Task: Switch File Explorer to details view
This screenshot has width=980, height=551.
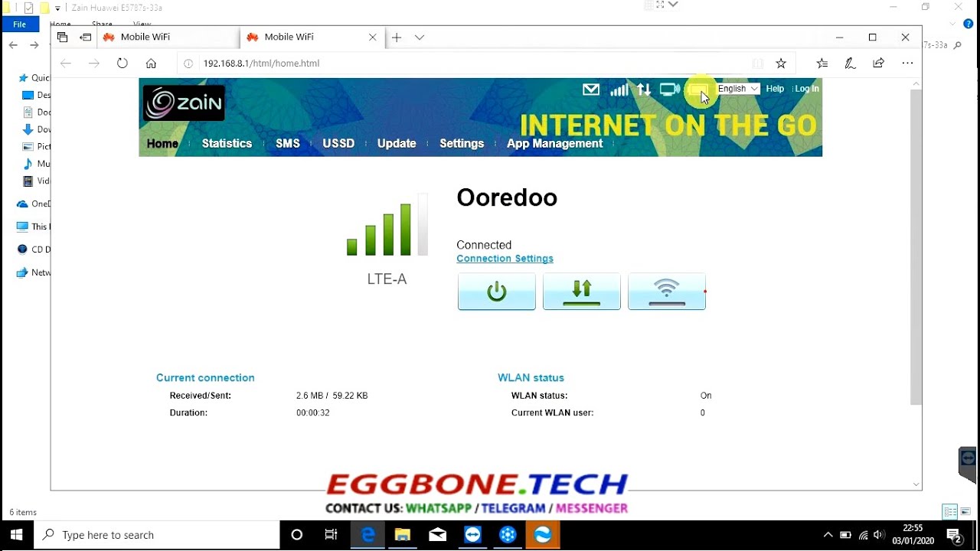Action: pyautogui.click(x=950, y=512)
